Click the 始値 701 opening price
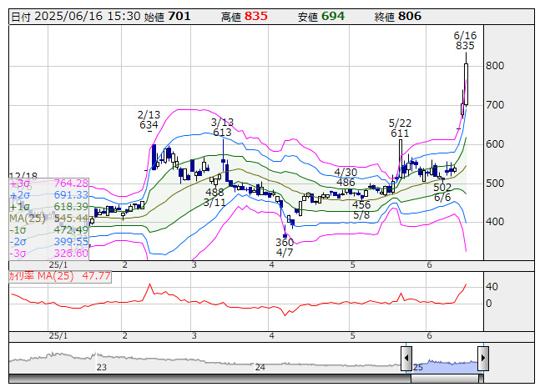Screen dimensions: 545x392 point(168,17)
